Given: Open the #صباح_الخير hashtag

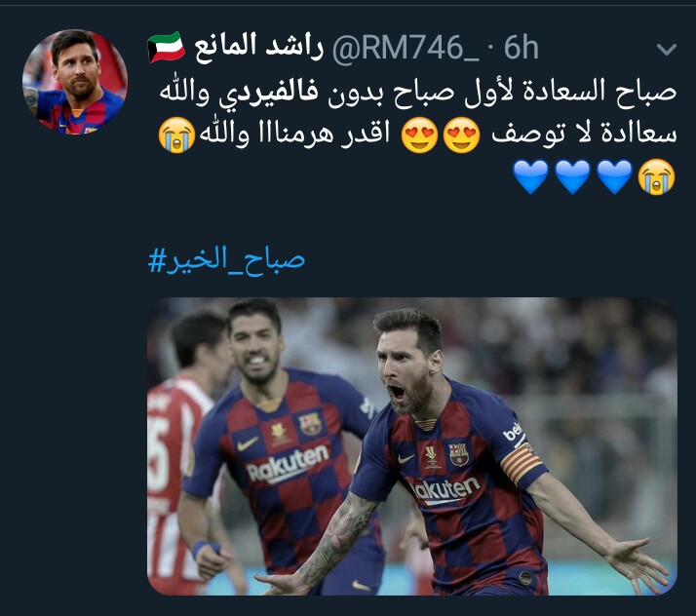Looking at the screenshot, I should coord(226,259).
